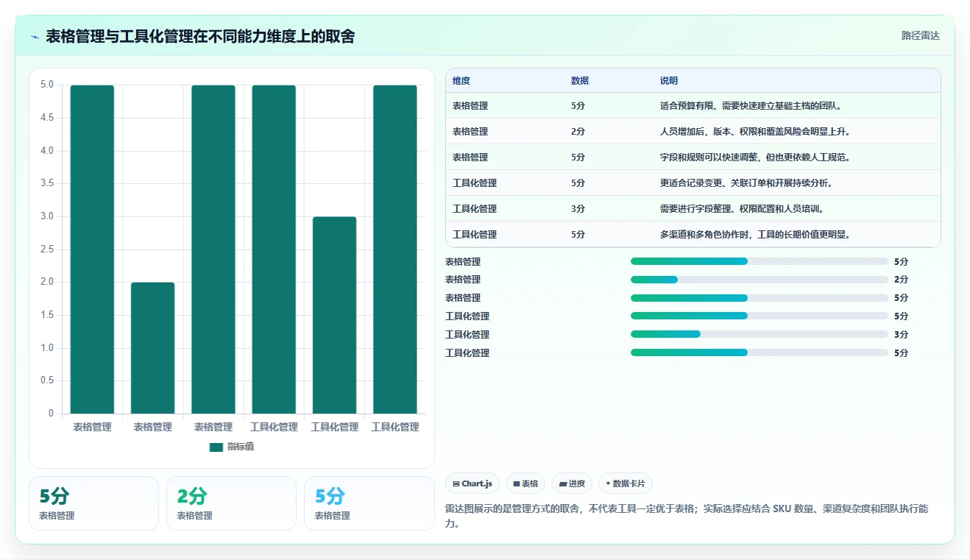The image size is (970, 560).
Task: Toggle the 指标值 legend color box
Action: pyautogui.click(x=216, y=447)
